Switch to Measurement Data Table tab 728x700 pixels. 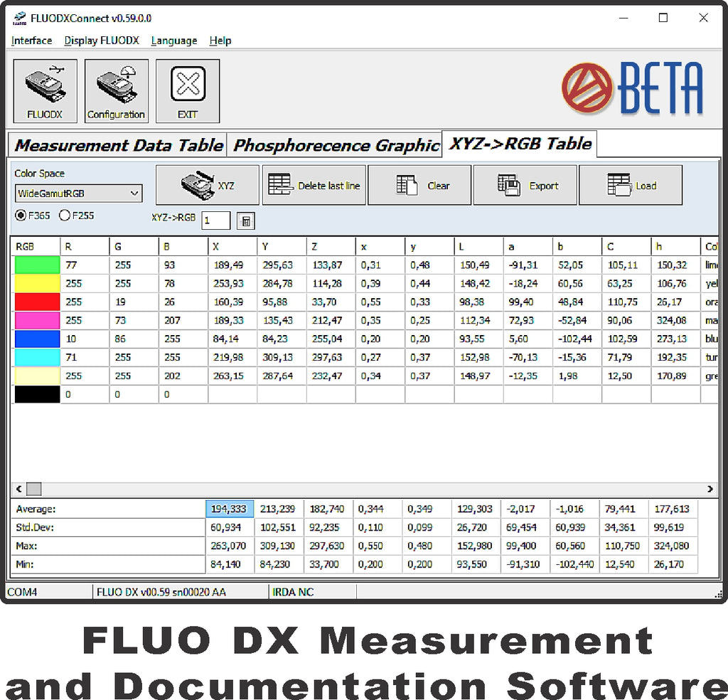118,145
